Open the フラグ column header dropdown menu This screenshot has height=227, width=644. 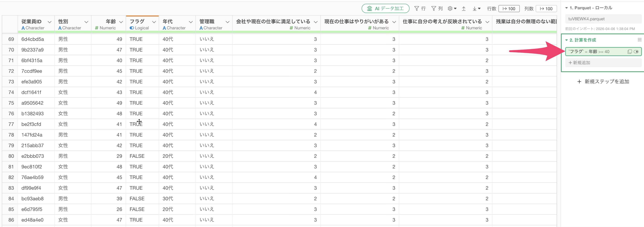point(154,22)
